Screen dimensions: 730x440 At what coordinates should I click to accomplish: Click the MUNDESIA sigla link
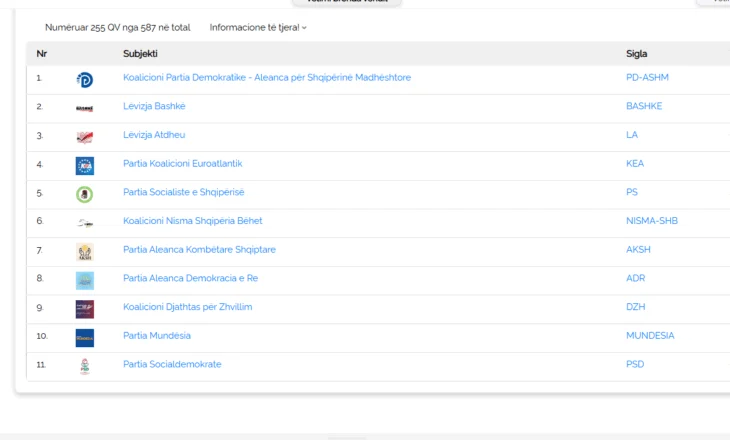point(650,336)
